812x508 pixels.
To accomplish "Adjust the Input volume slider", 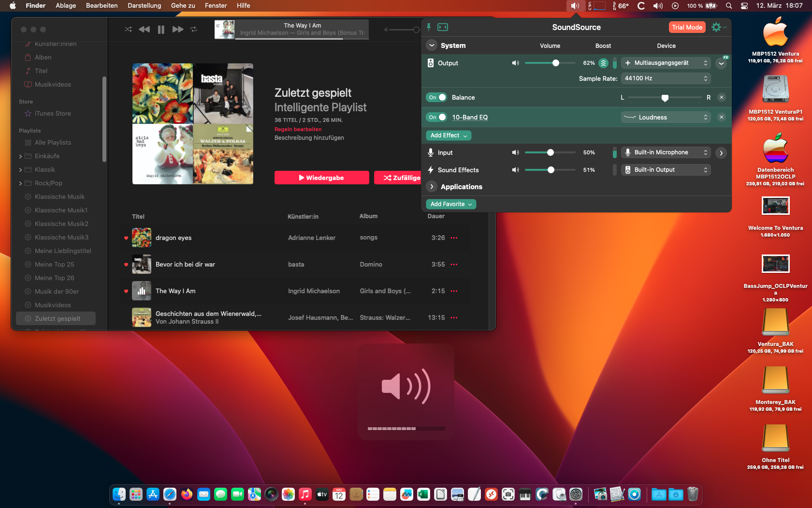I will 550,152.
